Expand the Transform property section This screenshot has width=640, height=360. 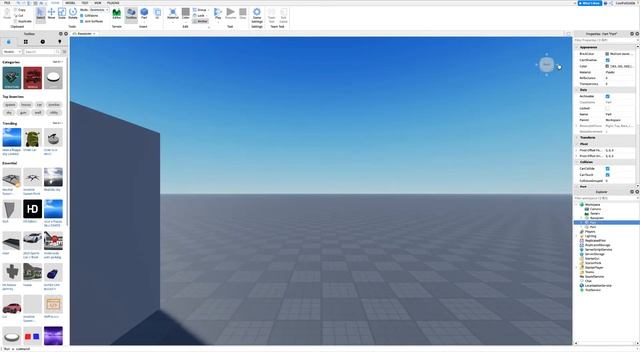(577, 138)
